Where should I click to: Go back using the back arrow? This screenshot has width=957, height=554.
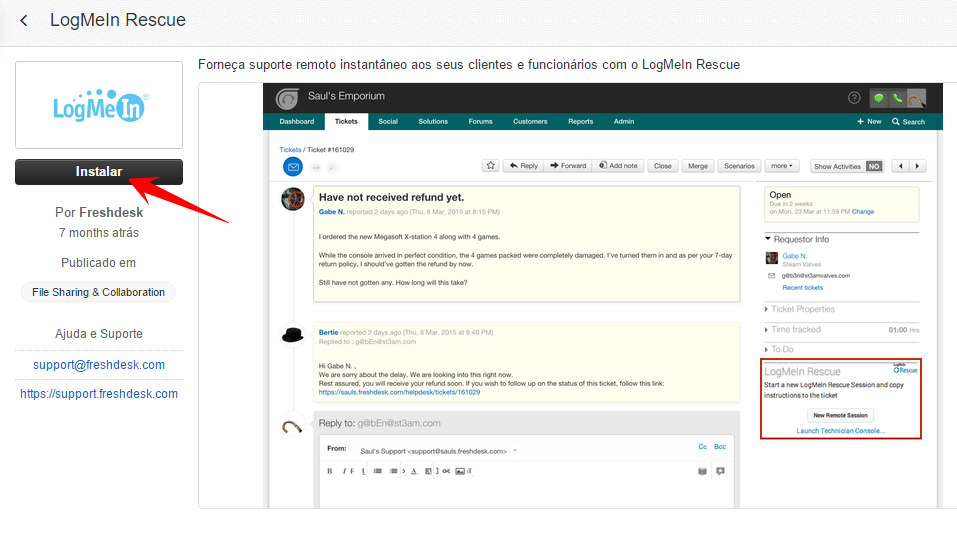tap(23, 21)
